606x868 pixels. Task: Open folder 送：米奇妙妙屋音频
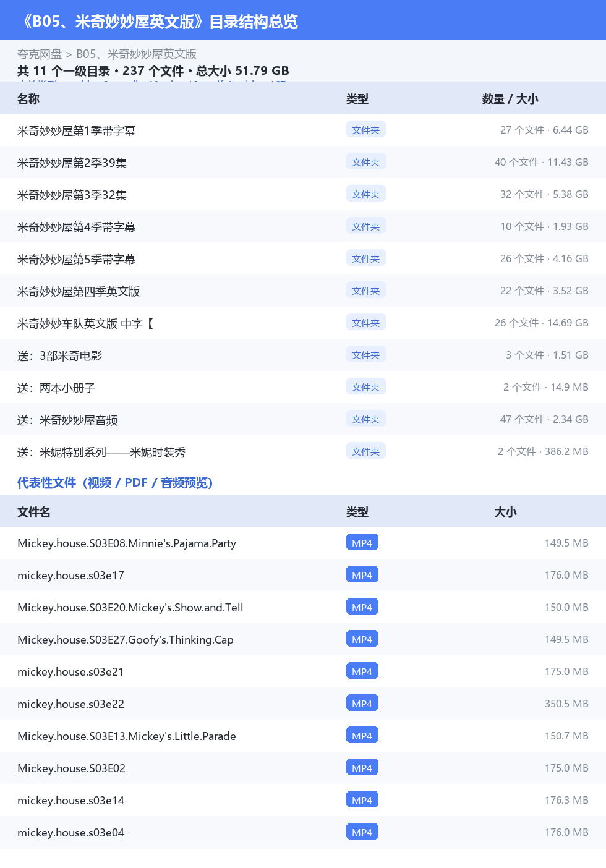(67, 420)
